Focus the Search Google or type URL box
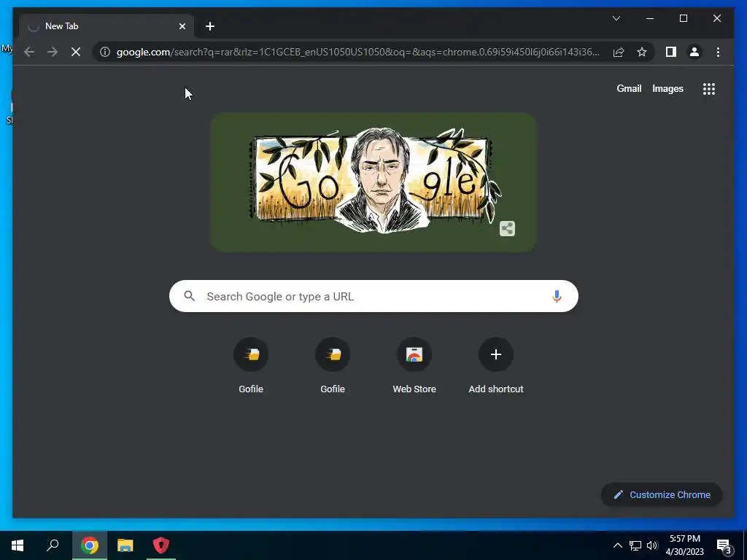Viewport: 747px width, 560px height. pos(374,296)
